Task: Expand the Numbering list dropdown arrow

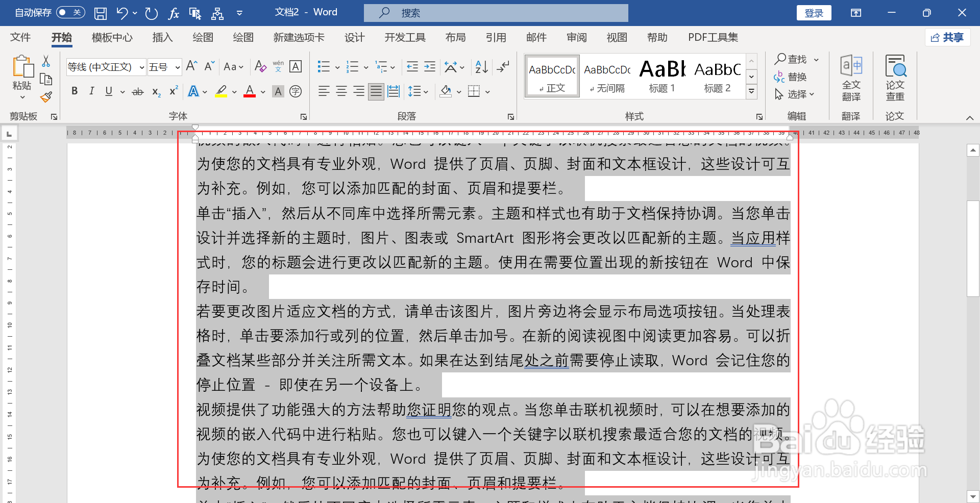Action: coord(366,67)
